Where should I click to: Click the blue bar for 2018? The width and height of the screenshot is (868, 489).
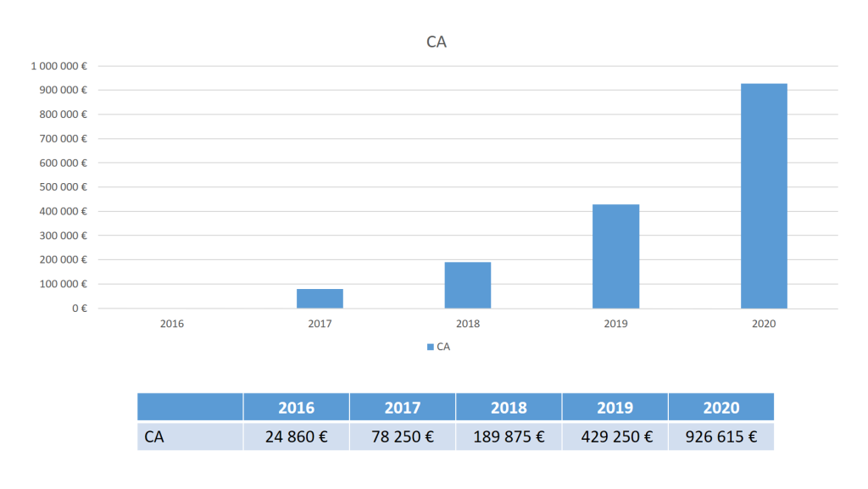click(468, 286)
